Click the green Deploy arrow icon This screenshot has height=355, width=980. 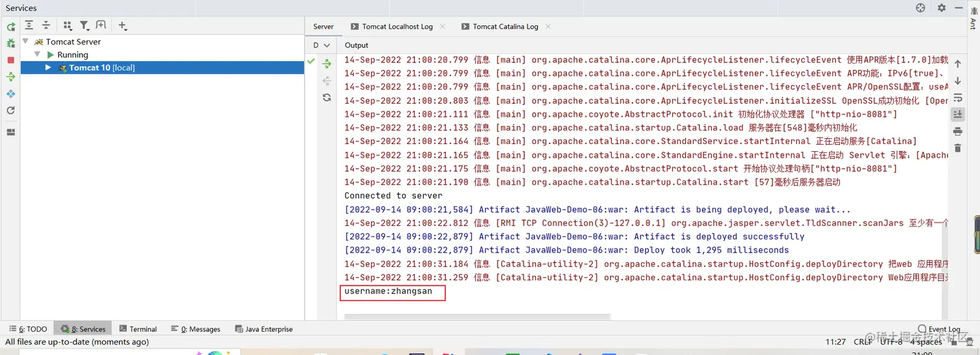tap(327, 64)
